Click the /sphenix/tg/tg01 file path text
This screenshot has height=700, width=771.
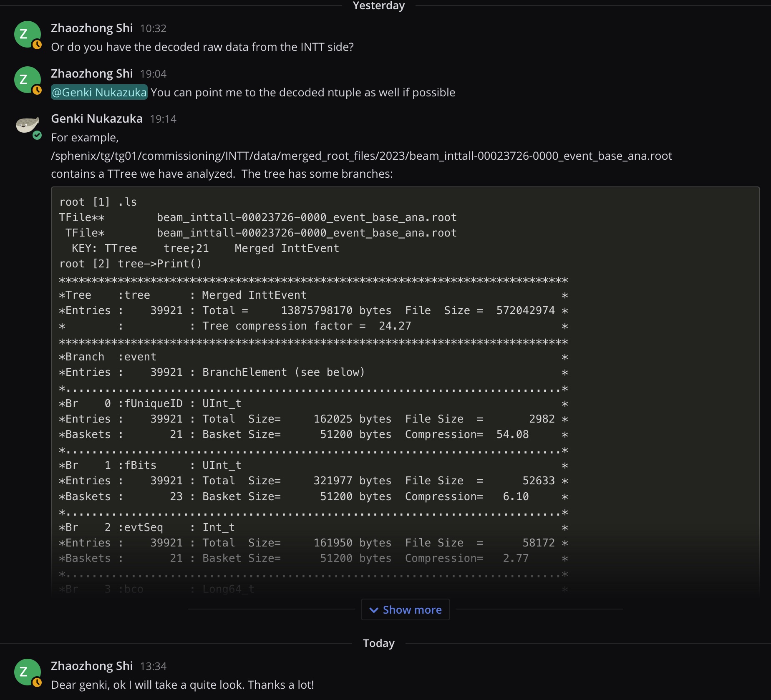click(x=361, y=156)
